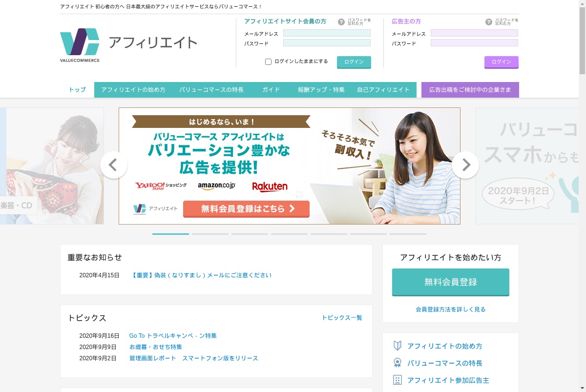
Task: Focus advertiser メールアドレス field
Action: click(x=474, y=33)
